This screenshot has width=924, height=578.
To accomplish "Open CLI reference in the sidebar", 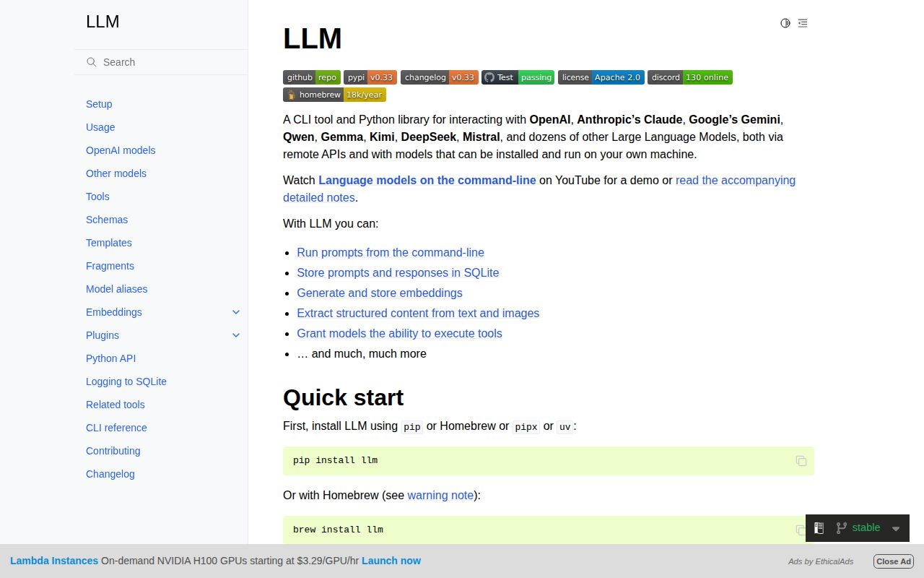I will (116, 428).
